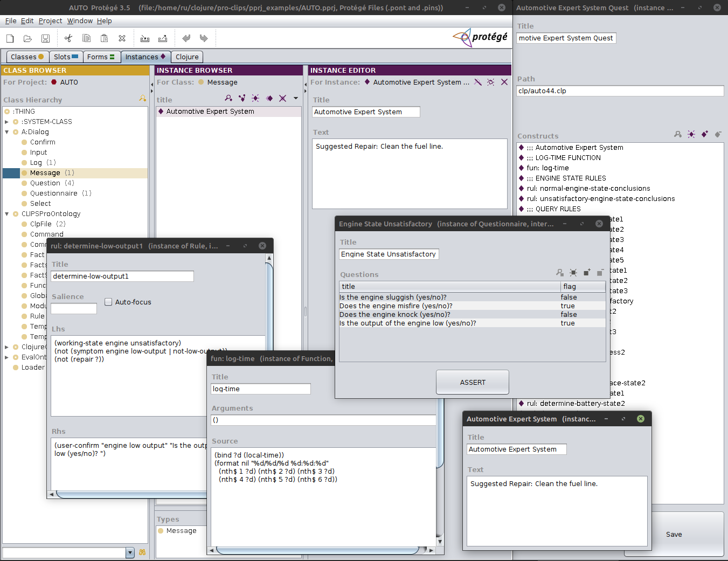
Task: Collapse the CLIPSProOntology tree node
Action: tap(6, 214)
